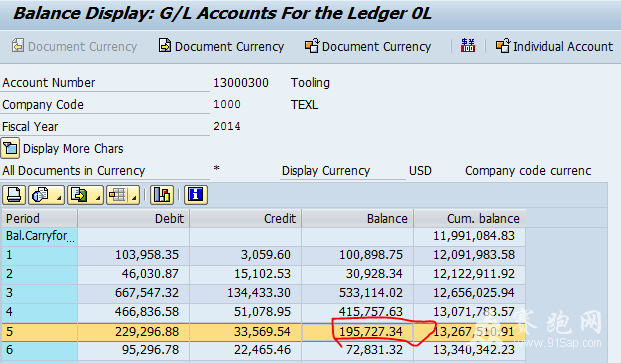
Task: Select the Period column header
Action: coord(39,219)
